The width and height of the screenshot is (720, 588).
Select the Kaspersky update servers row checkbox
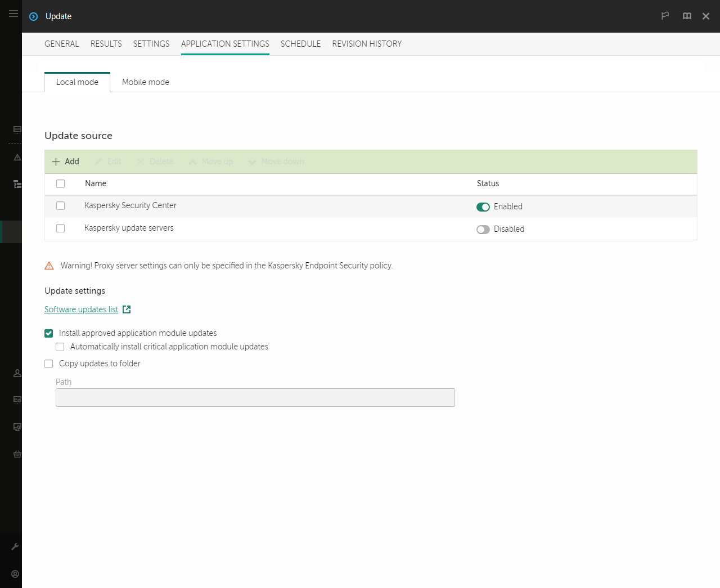pos(60,228)
